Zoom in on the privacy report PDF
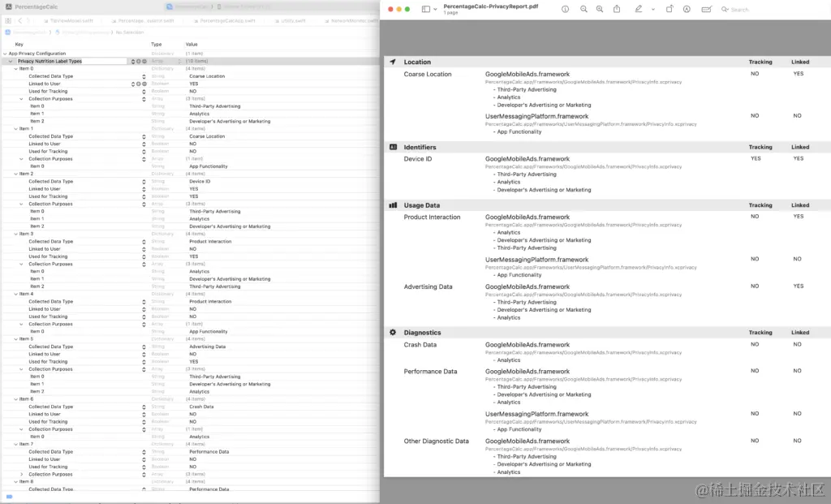The width and height of the screenshot is (831, 504). (x=600, y=9)
